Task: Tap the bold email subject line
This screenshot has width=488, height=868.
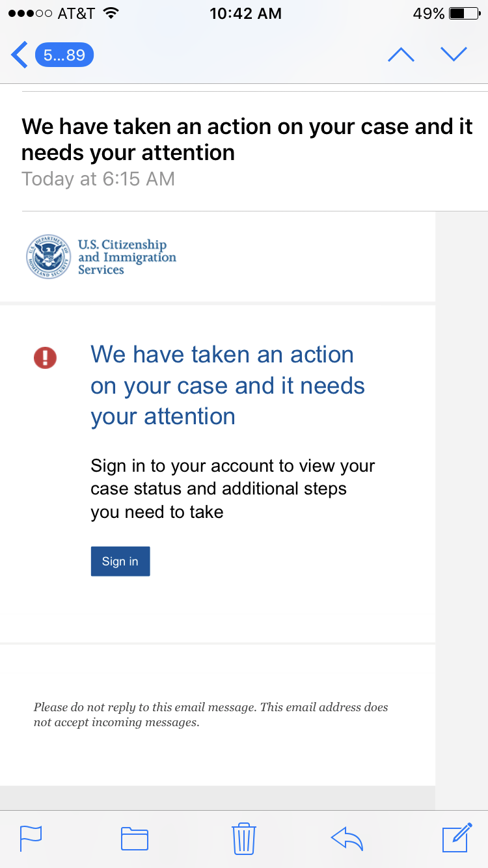Action: 247,139
